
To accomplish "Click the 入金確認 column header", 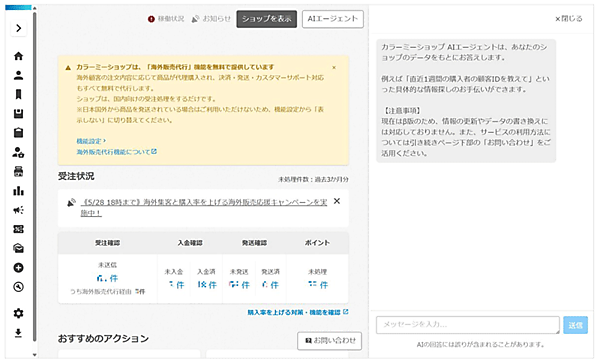I will [190, 243].
